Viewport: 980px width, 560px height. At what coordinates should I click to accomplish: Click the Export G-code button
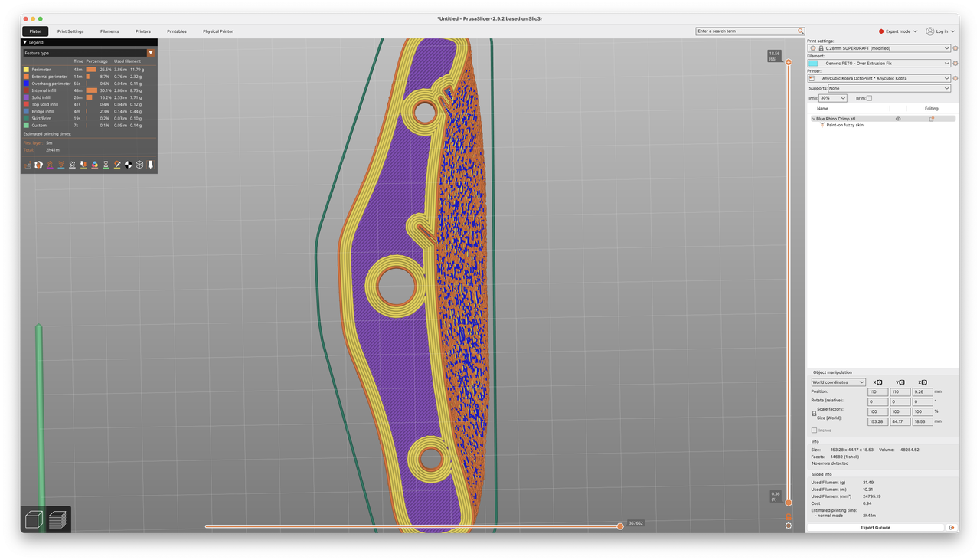tap(875, 527)
